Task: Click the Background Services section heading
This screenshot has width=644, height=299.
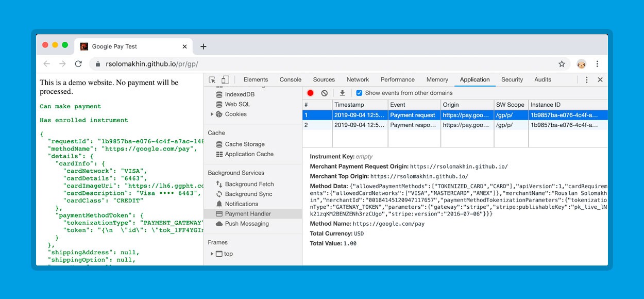Action: (236, 173)
